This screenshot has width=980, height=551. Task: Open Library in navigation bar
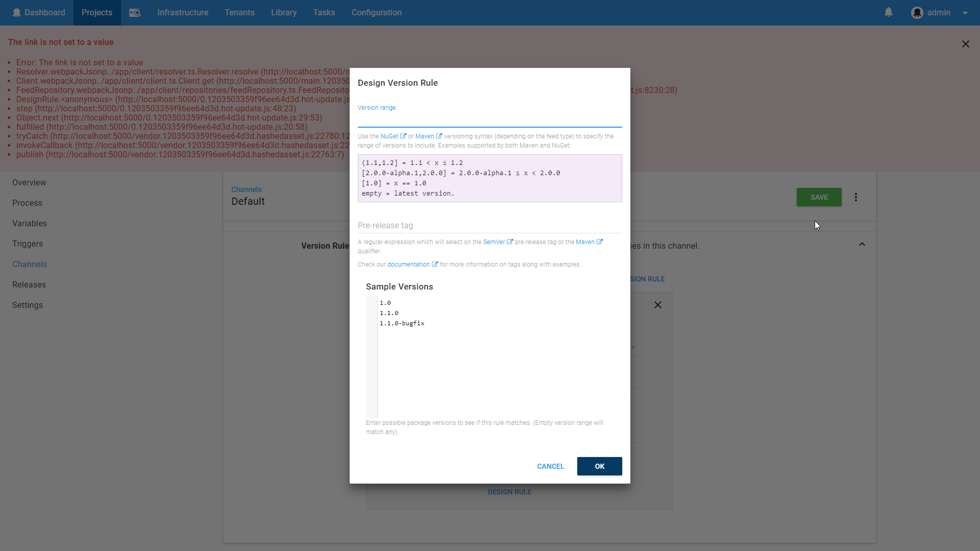284,13
